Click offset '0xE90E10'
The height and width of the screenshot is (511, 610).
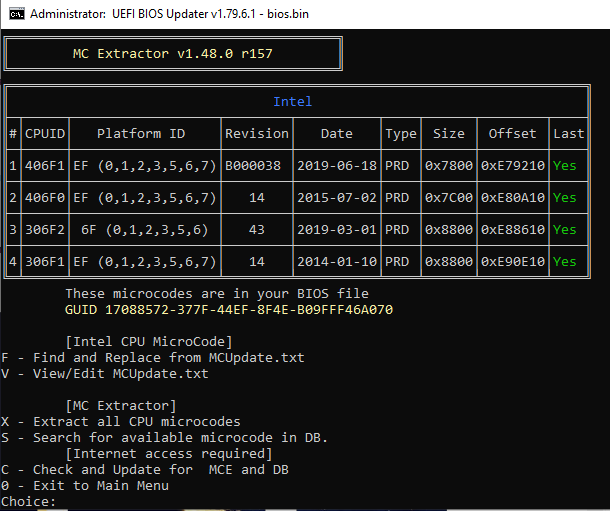tap(513, 261)
